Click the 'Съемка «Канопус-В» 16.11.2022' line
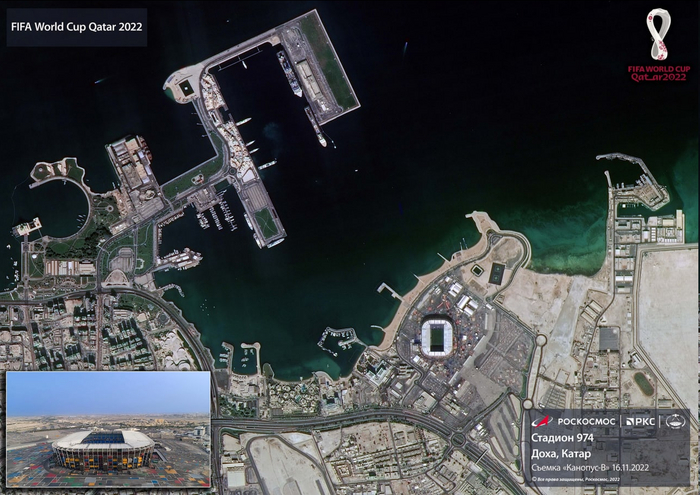This screenshot has width=700, height=495. click(590, 468)
